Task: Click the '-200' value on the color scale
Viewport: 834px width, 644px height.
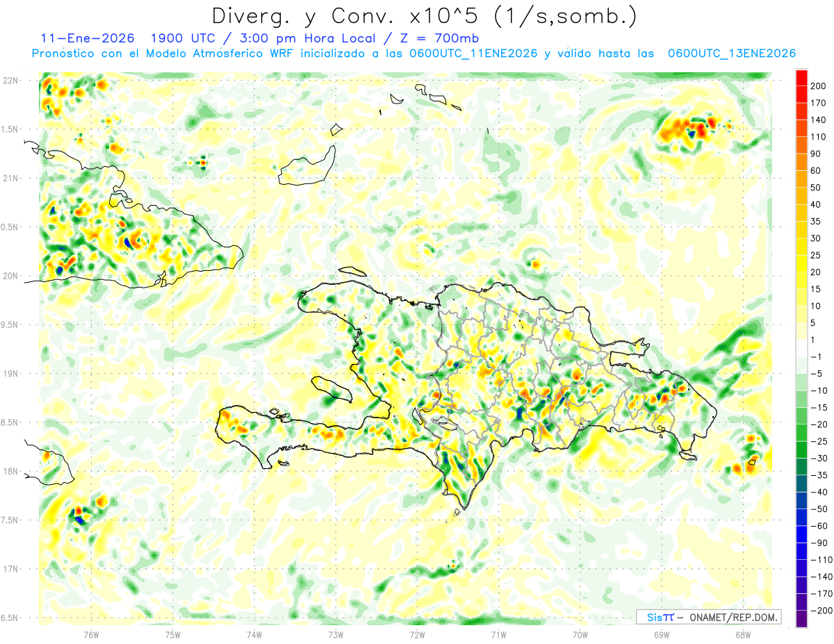Action: pos(821,610)
